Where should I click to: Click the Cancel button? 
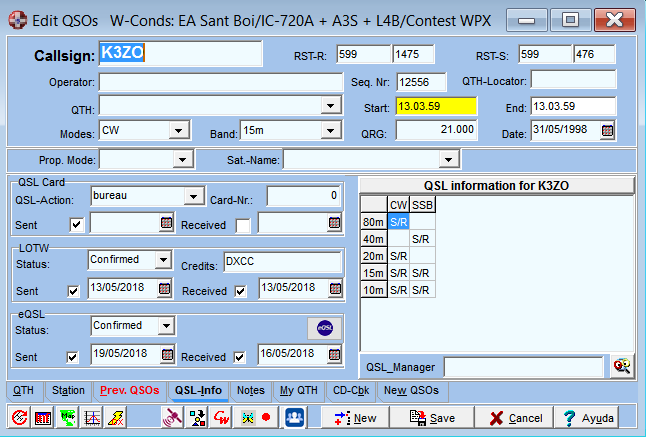pos(515,418)
